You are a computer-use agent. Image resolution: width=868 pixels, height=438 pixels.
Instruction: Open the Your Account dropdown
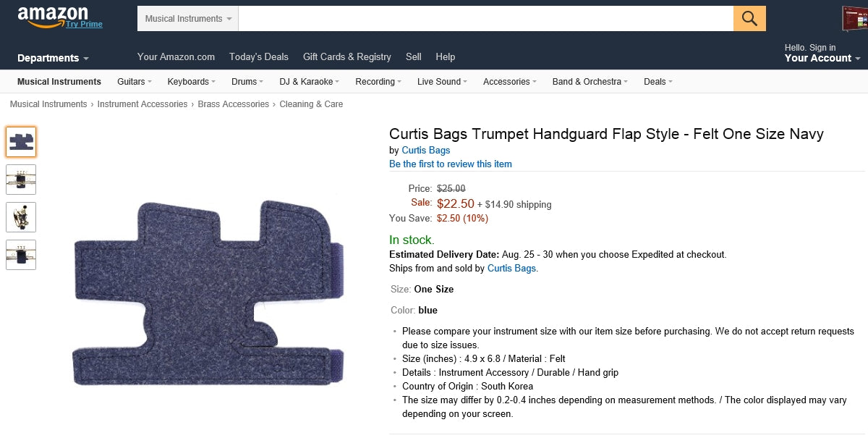[822, 58]
